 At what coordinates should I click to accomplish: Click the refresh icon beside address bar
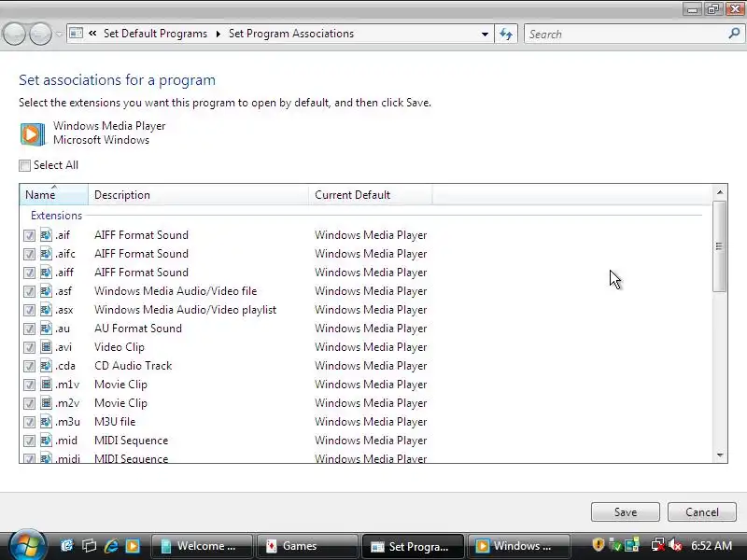click(506, 34)
